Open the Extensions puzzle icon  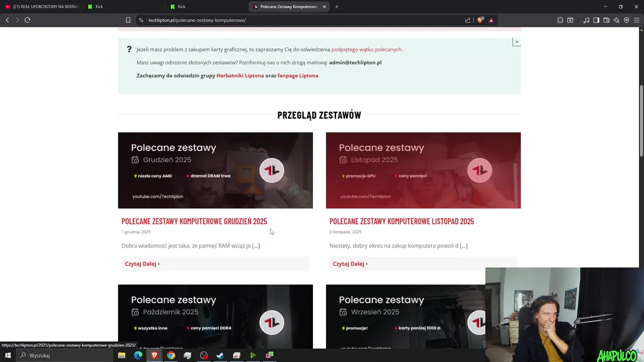click(x=560, y=20)
